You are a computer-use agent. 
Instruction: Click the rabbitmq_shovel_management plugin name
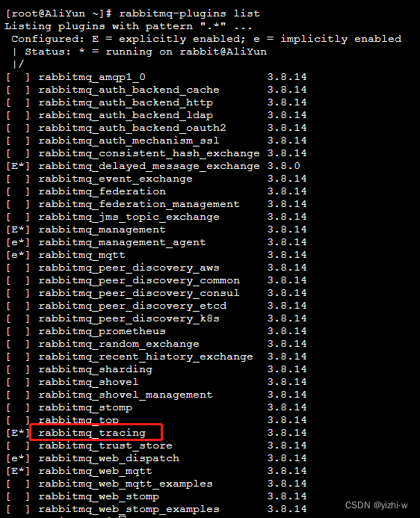tap(126, 395)
